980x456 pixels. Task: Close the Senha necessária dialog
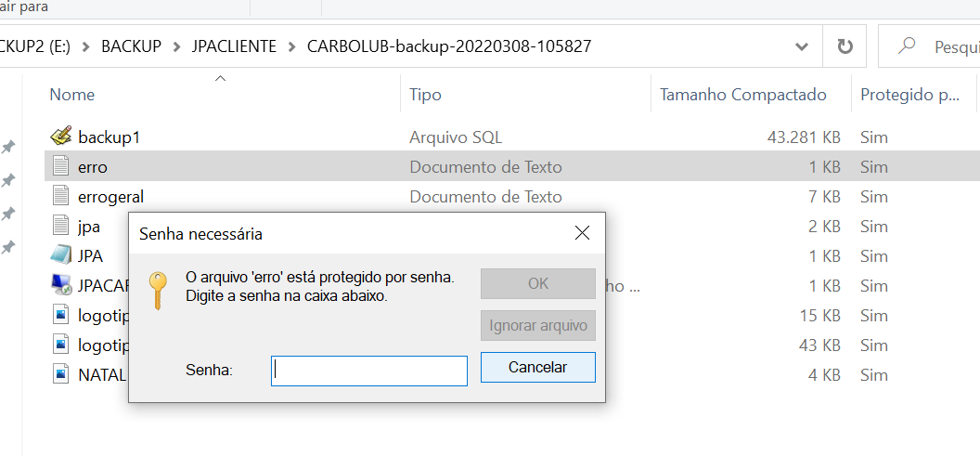pos(582,233)
